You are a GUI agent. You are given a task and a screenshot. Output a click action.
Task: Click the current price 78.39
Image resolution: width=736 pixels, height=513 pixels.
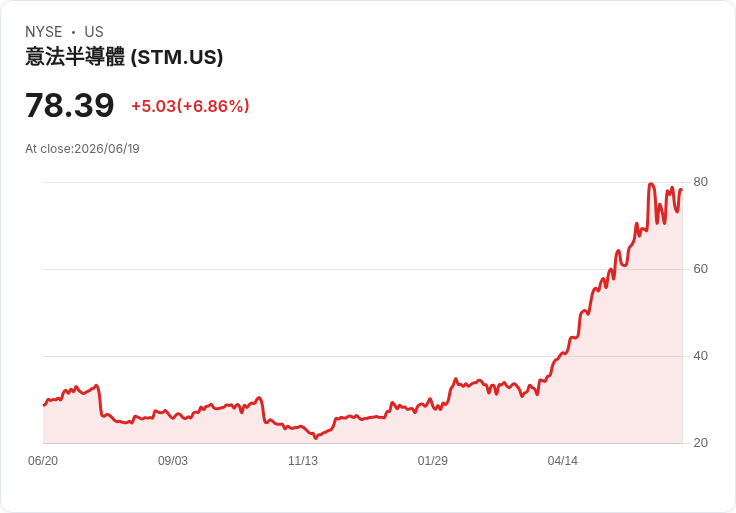(x=69, y=105)
